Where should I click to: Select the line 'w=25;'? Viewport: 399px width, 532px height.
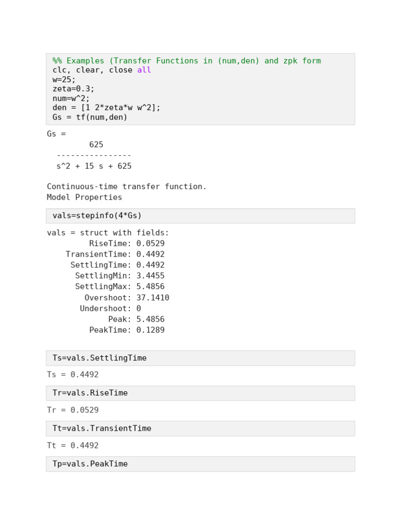click(x=64, y=79)
